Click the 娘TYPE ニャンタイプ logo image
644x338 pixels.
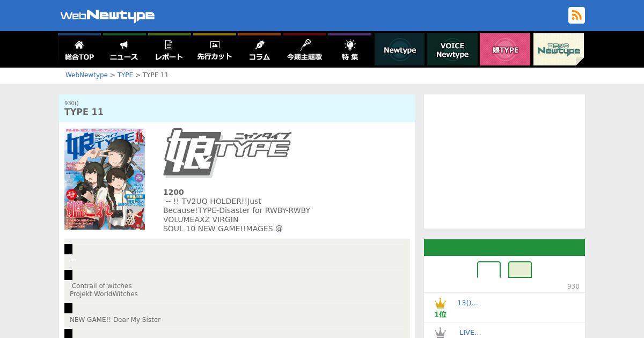tap(227, 153)
